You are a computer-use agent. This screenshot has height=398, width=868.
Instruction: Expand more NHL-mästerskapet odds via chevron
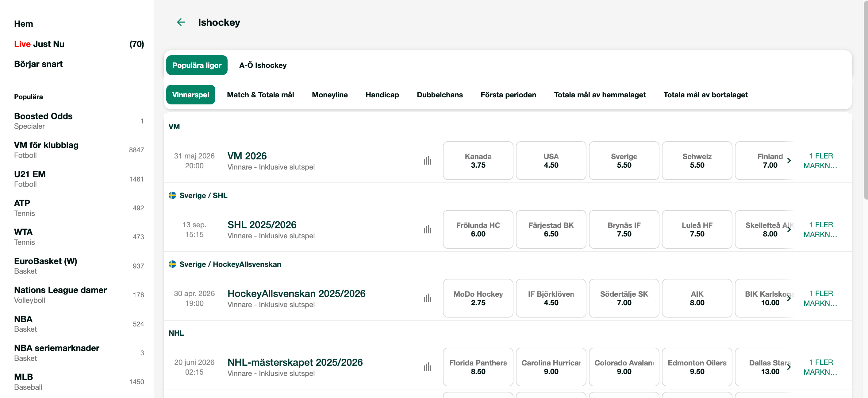coord(789,367)
